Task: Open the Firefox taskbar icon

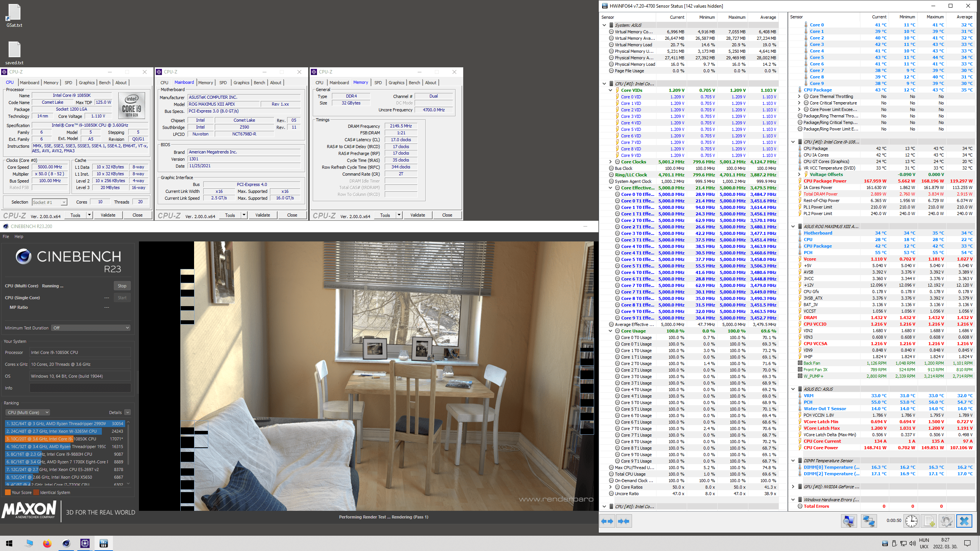Action: tap(47, 543)
